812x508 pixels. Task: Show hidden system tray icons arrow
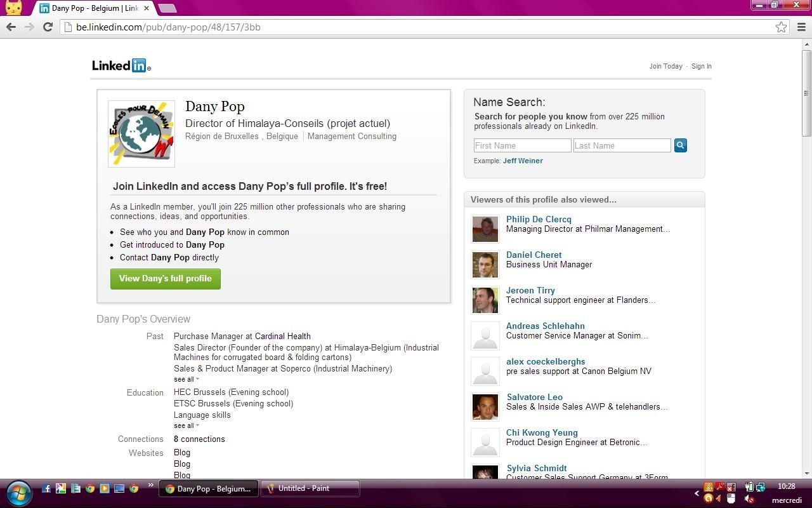[697, 493]
